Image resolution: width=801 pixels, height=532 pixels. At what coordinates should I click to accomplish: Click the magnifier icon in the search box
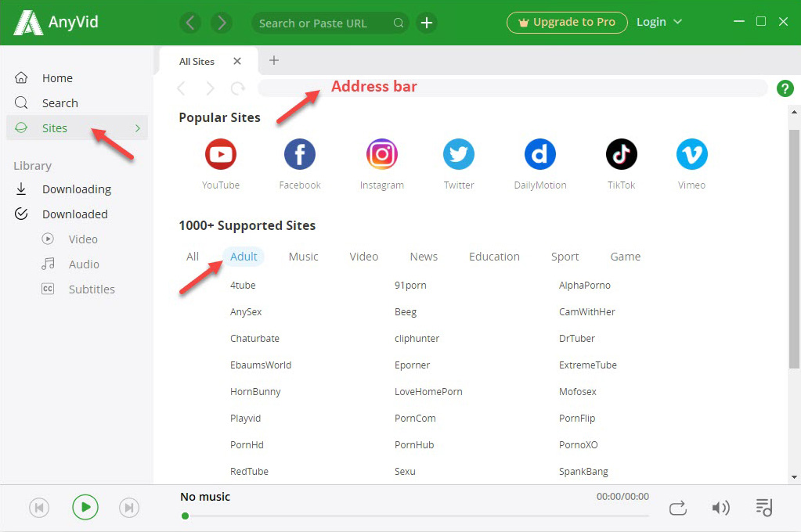point(399,23)
